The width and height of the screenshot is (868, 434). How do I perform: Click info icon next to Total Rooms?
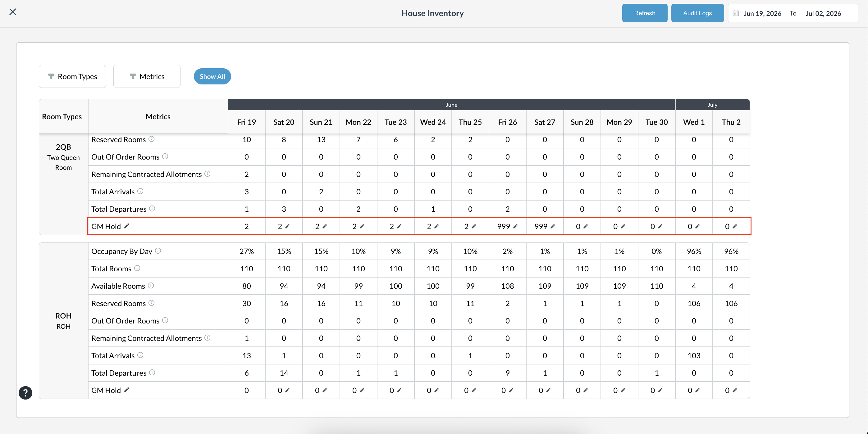tap(137, 268)
